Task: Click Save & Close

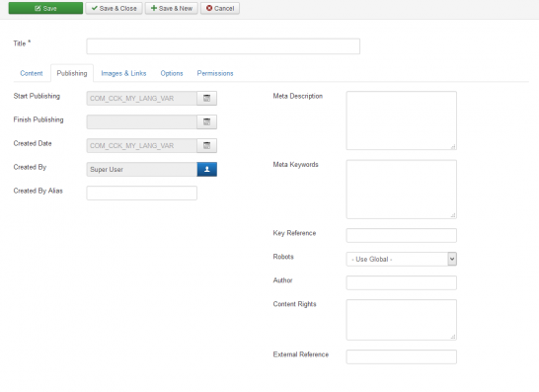Action: pyautogui.click(x=115, y=8)
